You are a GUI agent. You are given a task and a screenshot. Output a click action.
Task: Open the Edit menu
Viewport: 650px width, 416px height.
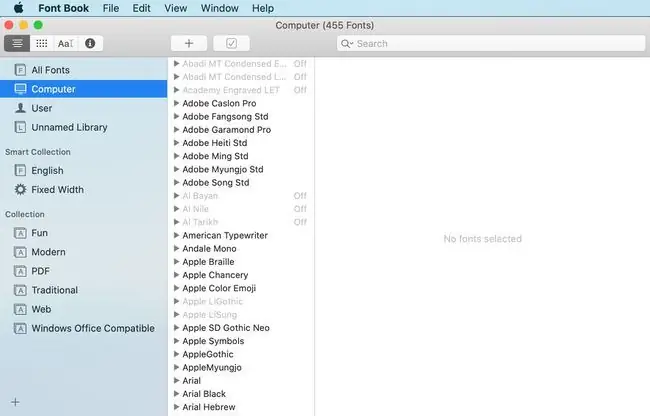[x=141, y=8]
